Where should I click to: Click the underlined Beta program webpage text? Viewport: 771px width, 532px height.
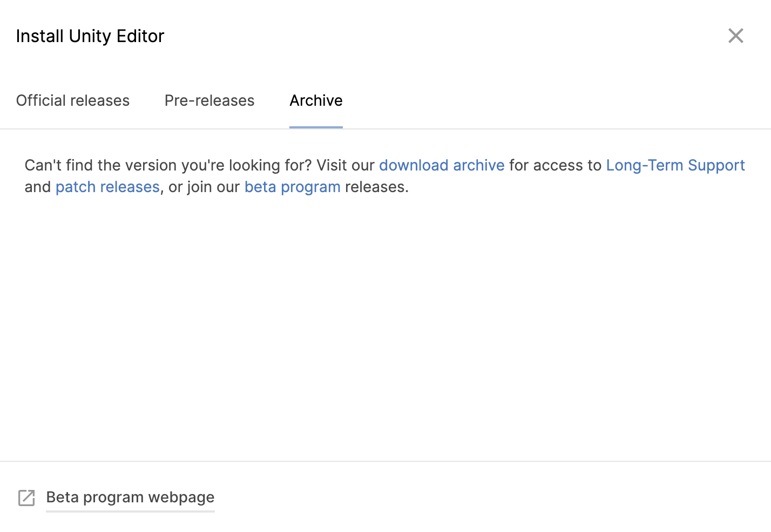pyautogui.click(x=130, y=497)
